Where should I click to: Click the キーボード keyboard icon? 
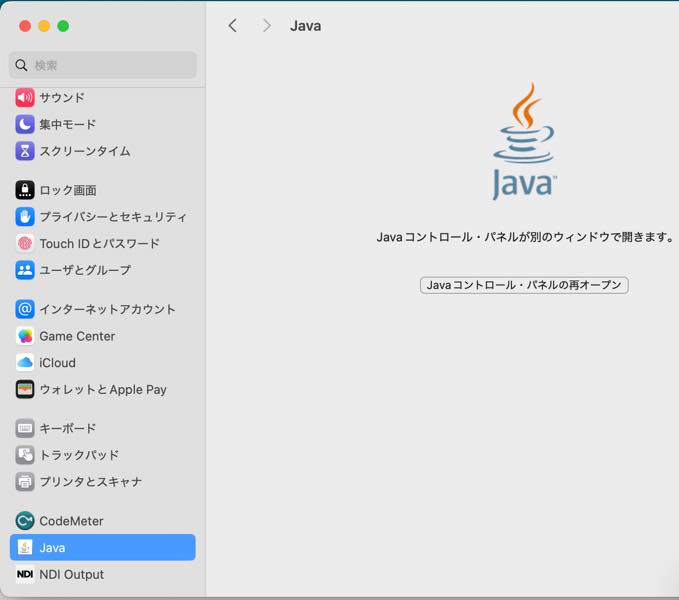[x=25, y=428]
